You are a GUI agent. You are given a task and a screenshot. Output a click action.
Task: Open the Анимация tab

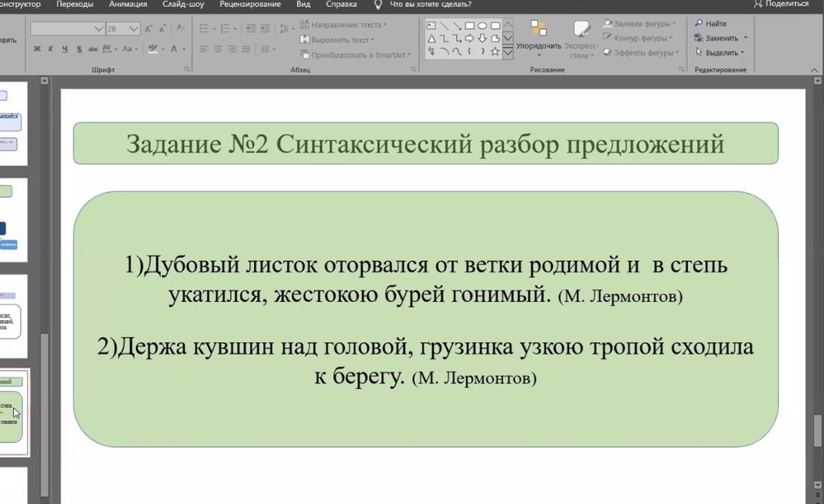click(x=128, y=4)
